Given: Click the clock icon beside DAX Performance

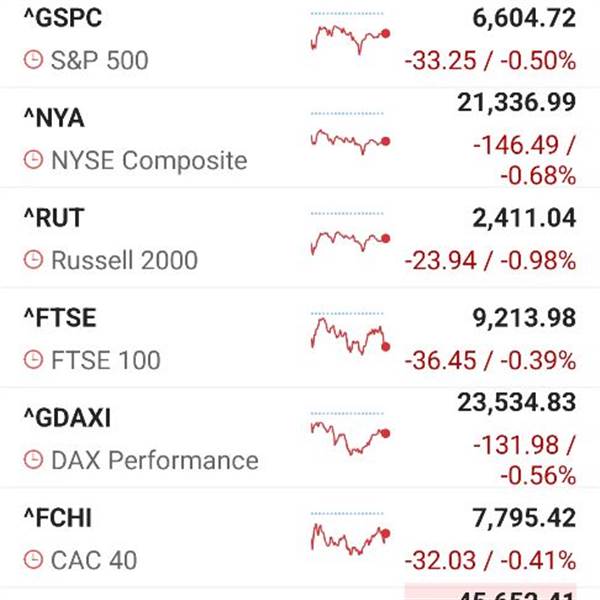Looking at the screenshot, I should tap(33, 460).
